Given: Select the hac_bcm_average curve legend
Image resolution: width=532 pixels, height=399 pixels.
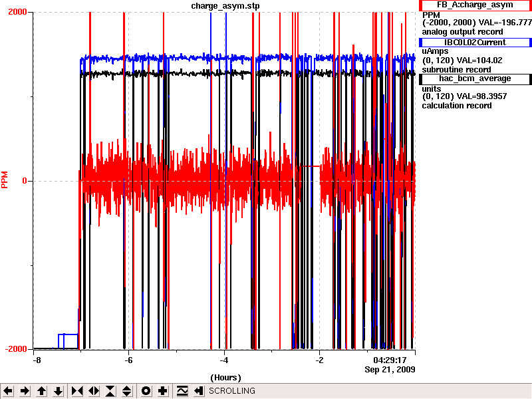Looking at the screenshot, I should tap(475, 78).
